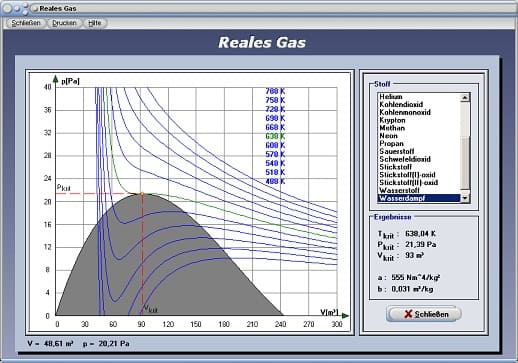Click the Tkrit value 638,04 K
Screen dimensions: 518x363
click(x=420, y=234)
